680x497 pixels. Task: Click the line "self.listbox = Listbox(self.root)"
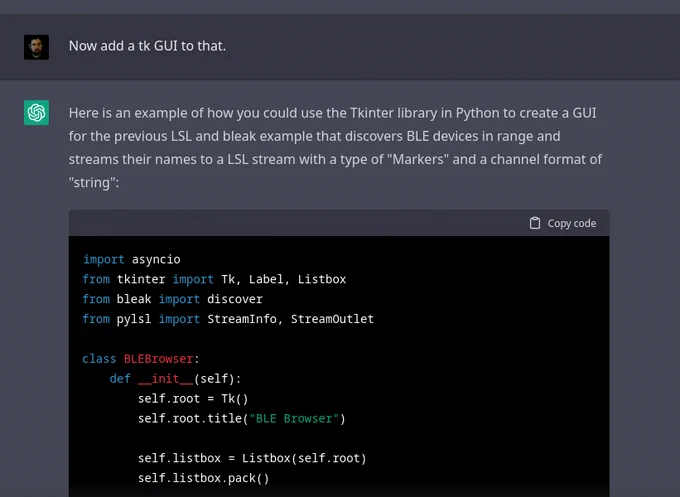coord(252,458)
